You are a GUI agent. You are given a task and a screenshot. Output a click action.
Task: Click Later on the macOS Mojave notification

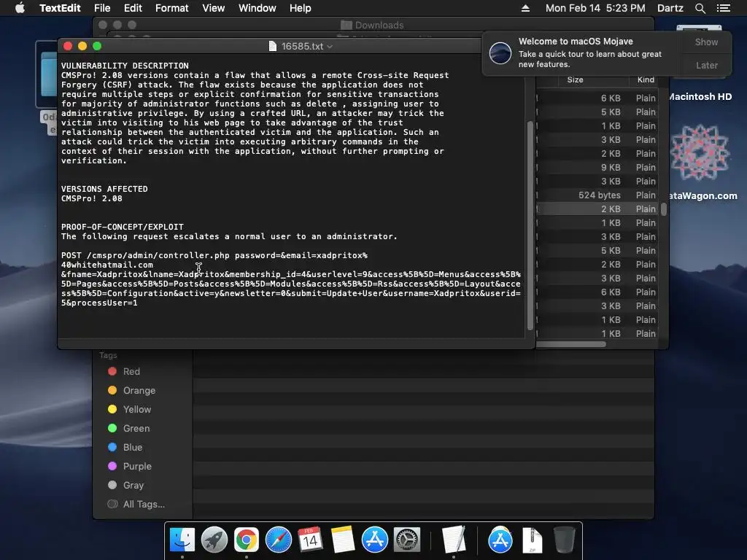point(706,65)
